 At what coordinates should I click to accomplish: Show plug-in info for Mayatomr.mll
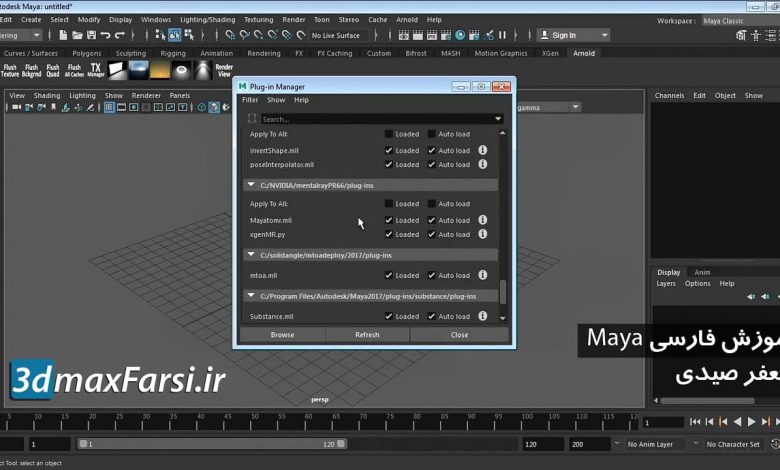(482, 220)
